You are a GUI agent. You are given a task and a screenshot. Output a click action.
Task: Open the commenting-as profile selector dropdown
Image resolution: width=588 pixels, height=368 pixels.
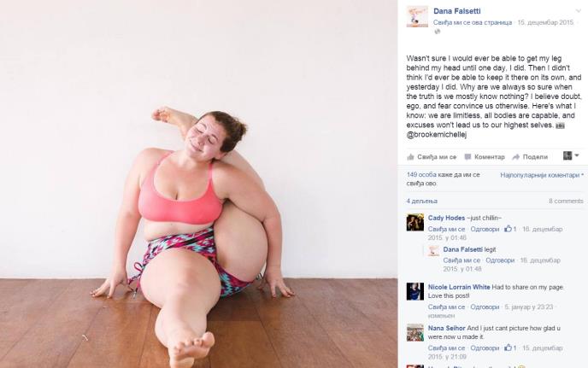point(571,155)
